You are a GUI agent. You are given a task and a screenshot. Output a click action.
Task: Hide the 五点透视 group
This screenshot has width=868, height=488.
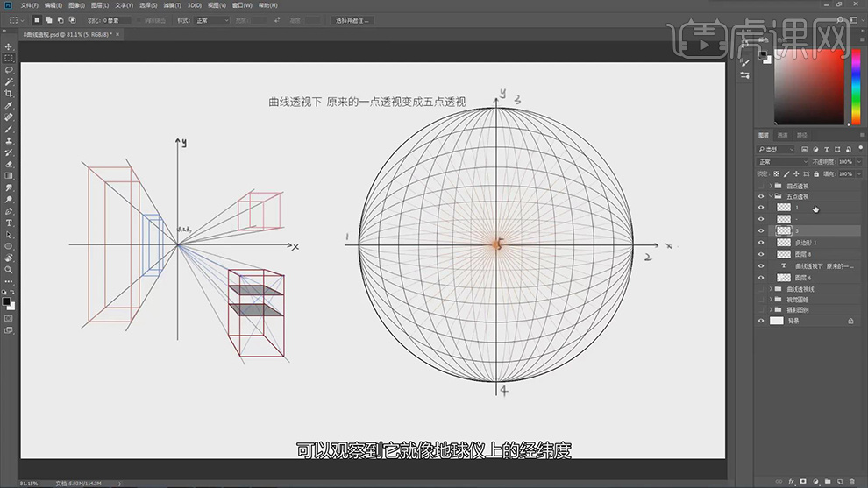click(x=761, y=196)
